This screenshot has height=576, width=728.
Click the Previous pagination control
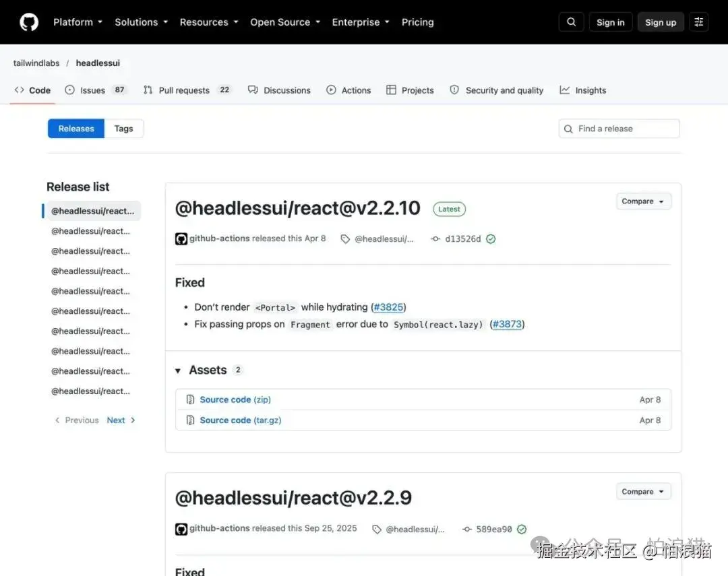click(x=77, y=420)
